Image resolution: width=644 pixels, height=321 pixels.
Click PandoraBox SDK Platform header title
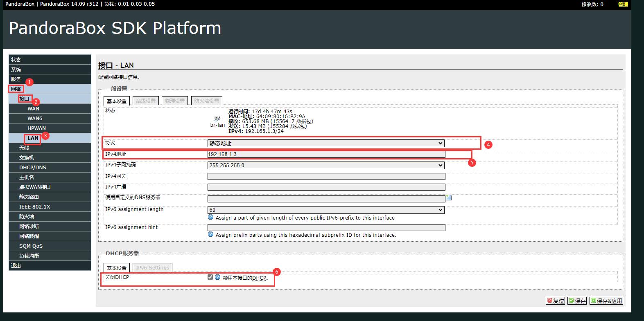tap(115, 28)
